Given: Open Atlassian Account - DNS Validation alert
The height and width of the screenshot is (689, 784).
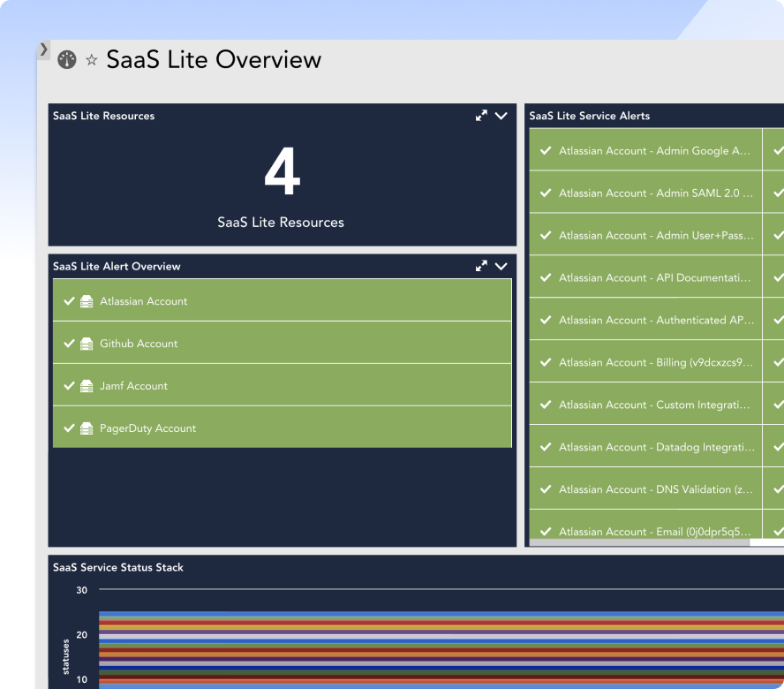Looking at the screenshot, I should 645,488.
